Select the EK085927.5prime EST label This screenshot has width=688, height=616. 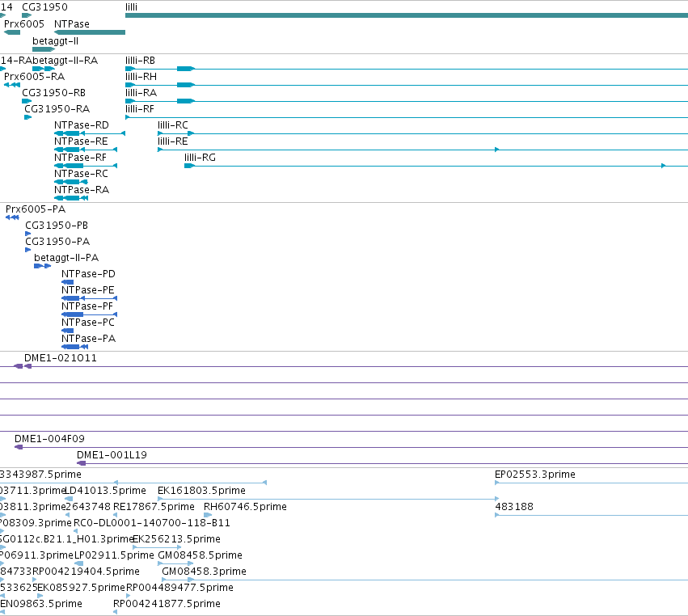[x=81, y=588]
